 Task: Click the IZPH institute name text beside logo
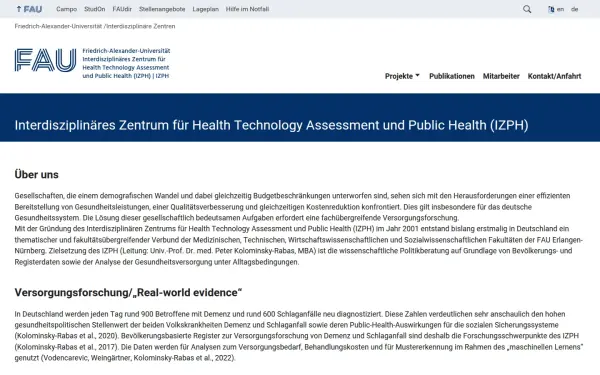[126, 63]
